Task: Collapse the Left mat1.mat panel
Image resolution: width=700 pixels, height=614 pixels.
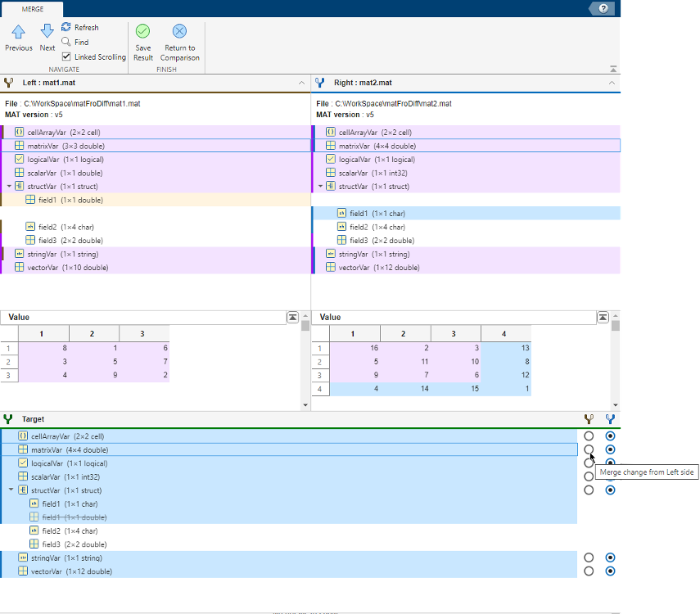Action: point(301,83)
